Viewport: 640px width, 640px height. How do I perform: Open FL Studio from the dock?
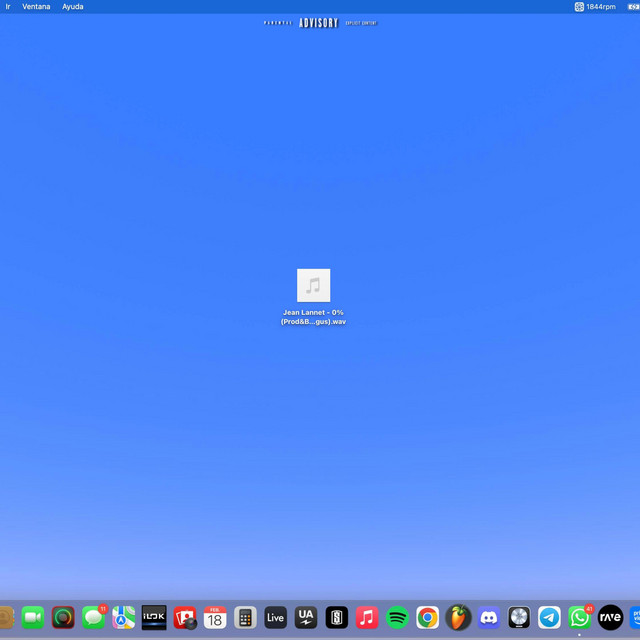click(x=458, y=618)
